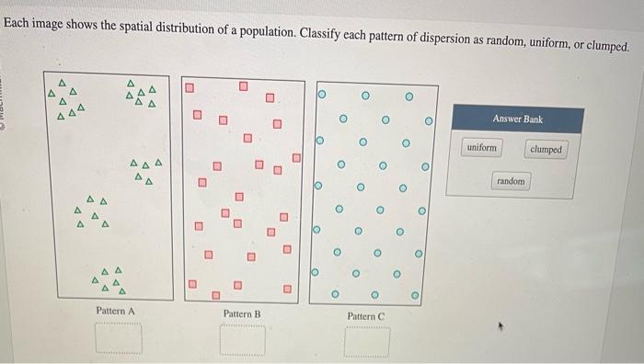Select the clumped answer chip
The width and height of the screenshot is (644, 364).
click(x=546, y=150)
